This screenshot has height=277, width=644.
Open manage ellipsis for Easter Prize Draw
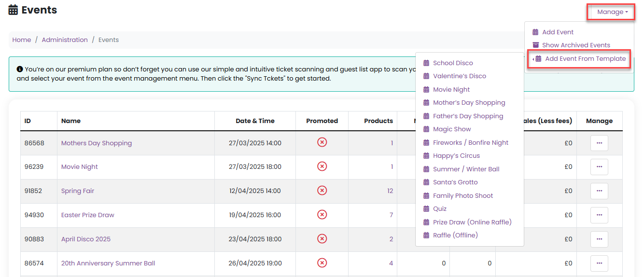pyautogui.click(x=599, y=215)
